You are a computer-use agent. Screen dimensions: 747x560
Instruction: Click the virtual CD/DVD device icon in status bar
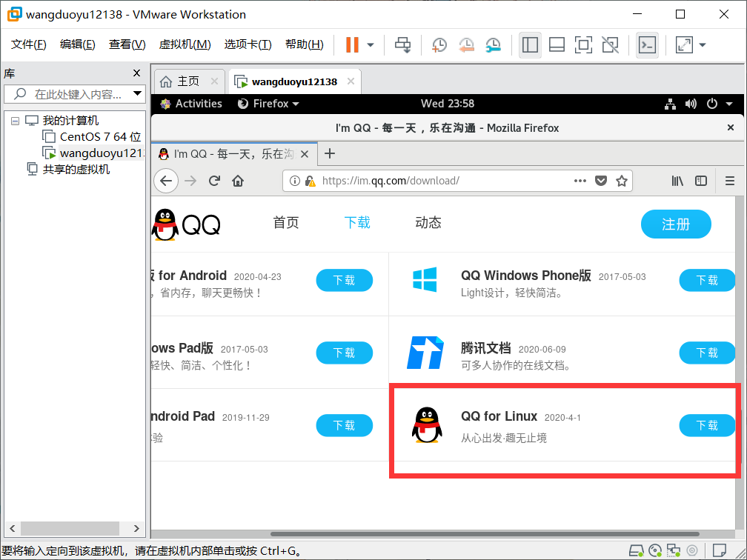(x=654, y=550)
